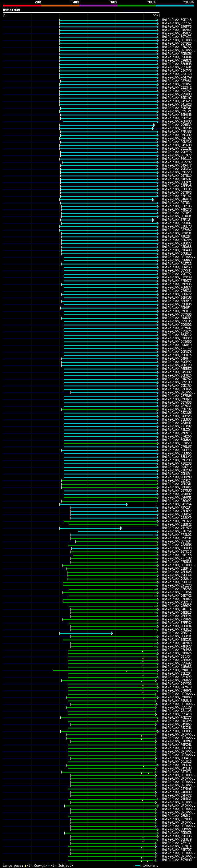This screenshot has height=868, width=197.
Task: Click the UniRef100_B6KHJ9 label
Action: coord(177,840)
